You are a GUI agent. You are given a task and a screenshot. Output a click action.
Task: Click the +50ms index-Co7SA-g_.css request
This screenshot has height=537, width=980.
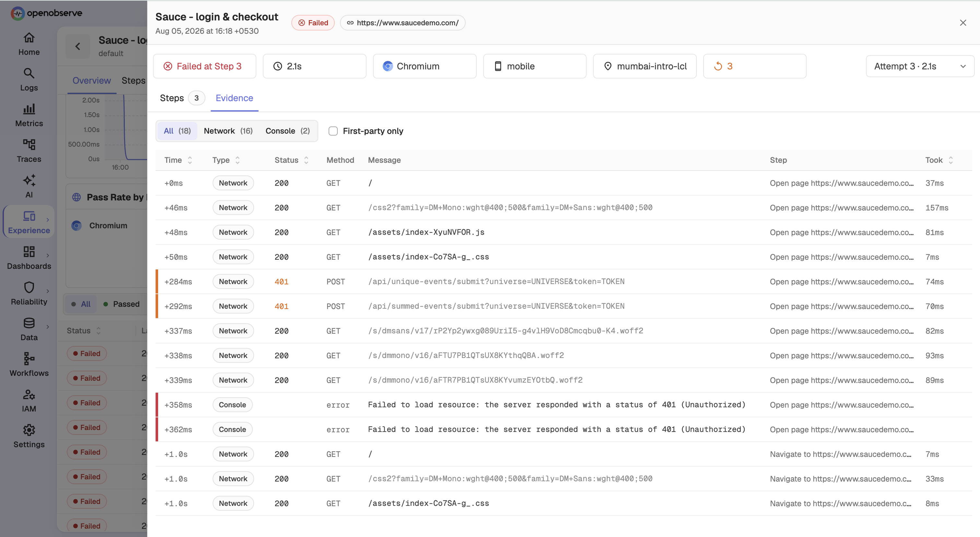564,257
